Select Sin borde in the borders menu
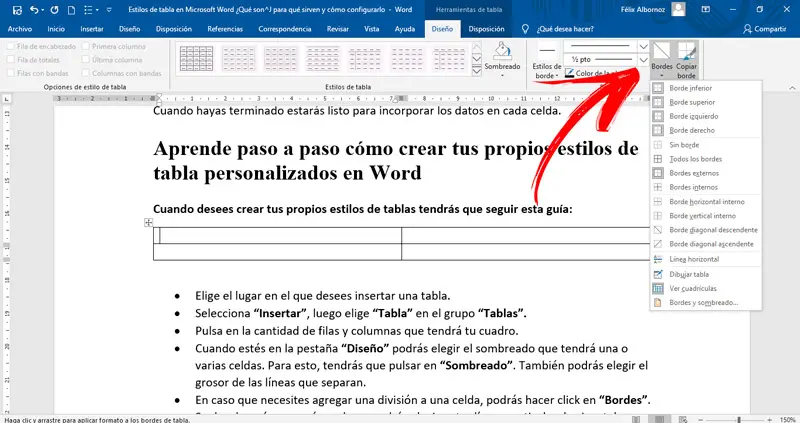Image resolution: width=800 pixels, height=423 pixels. point(706,145)
